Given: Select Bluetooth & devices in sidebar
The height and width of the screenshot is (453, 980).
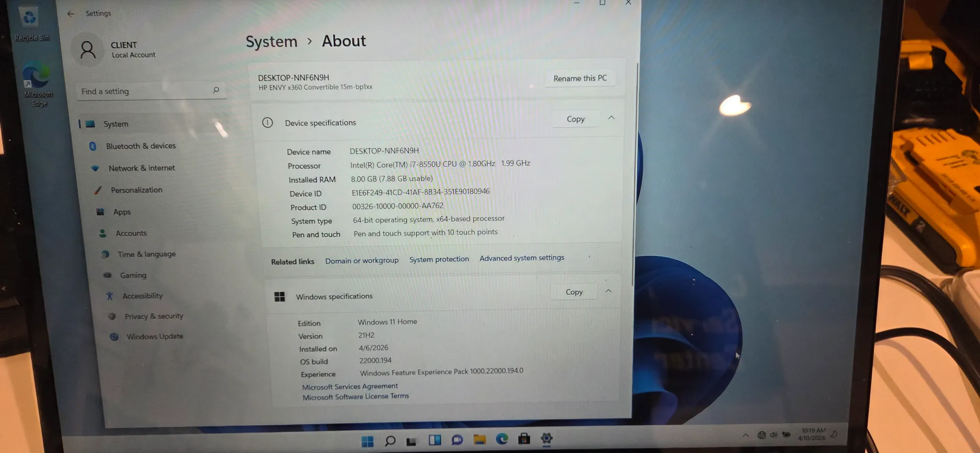Looking at the screenshot, I should (x=141, y=146).
